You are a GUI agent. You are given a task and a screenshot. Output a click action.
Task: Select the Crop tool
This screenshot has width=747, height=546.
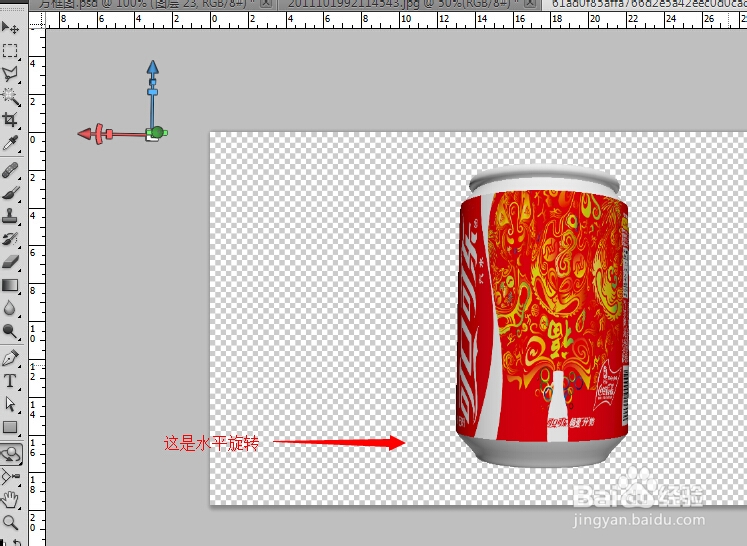pyautogui.click(x=10, y=120)
